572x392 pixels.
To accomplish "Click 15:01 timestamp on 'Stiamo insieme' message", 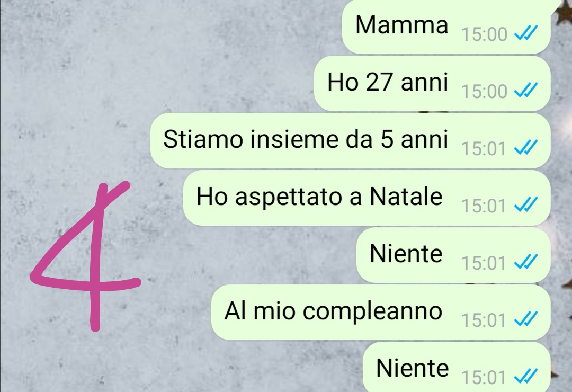I will tap(484, 149).
